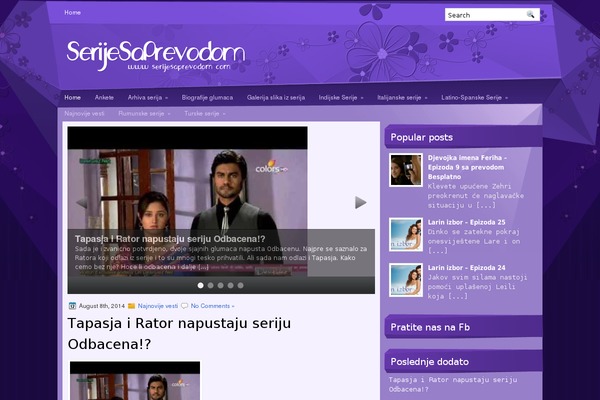Click the calendar icon near August 8th

coord(72,306)
